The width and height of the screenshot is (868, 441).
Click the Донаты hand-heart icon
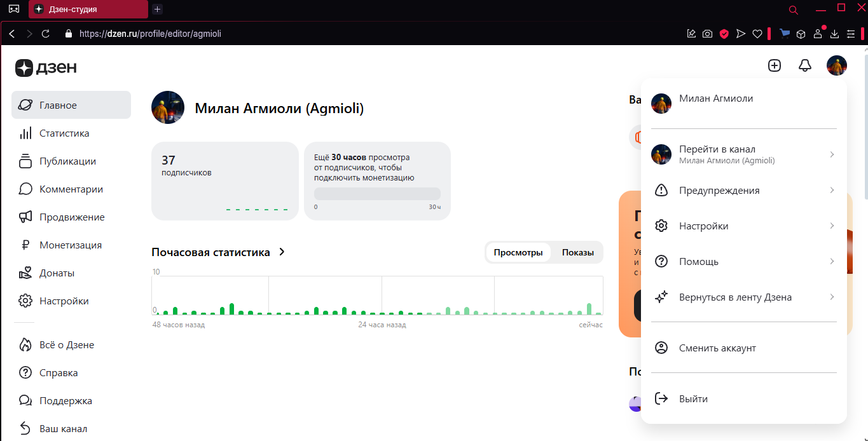tap(25, 273)
